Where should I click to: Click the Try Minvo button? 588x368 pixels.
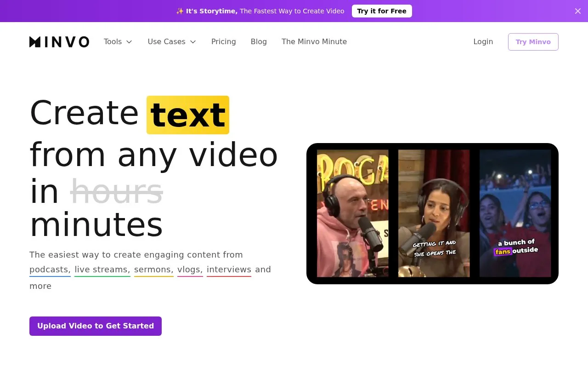point(533,42)
